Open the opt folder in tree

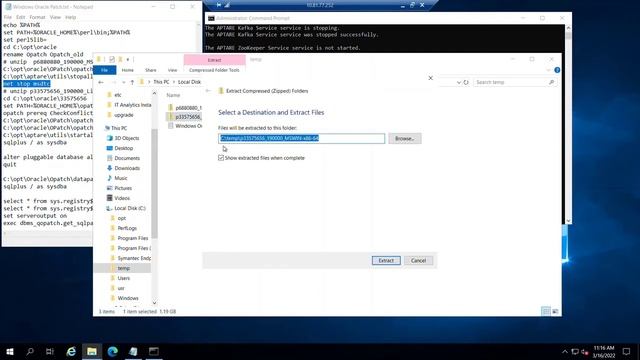122,218
